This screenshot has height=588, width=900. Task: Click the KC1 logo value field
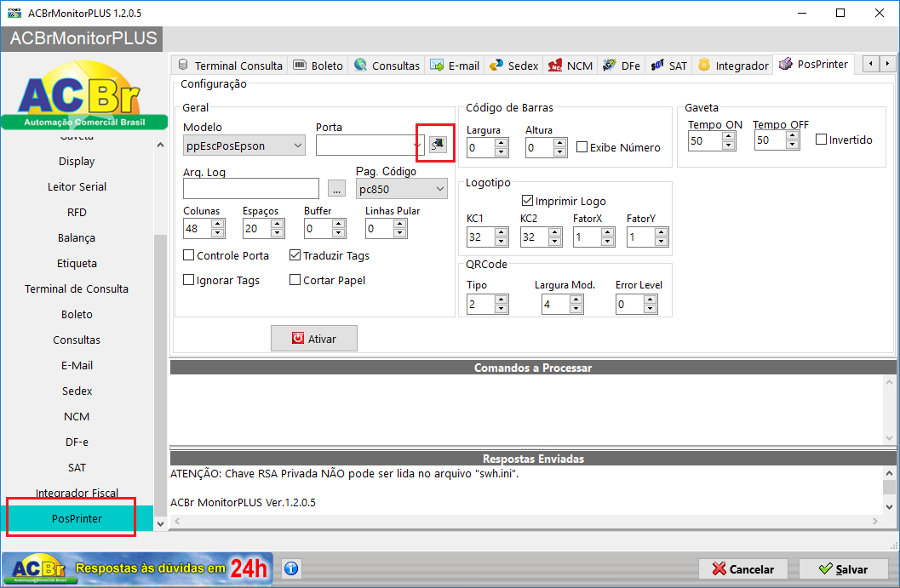(x=481, y=237)
